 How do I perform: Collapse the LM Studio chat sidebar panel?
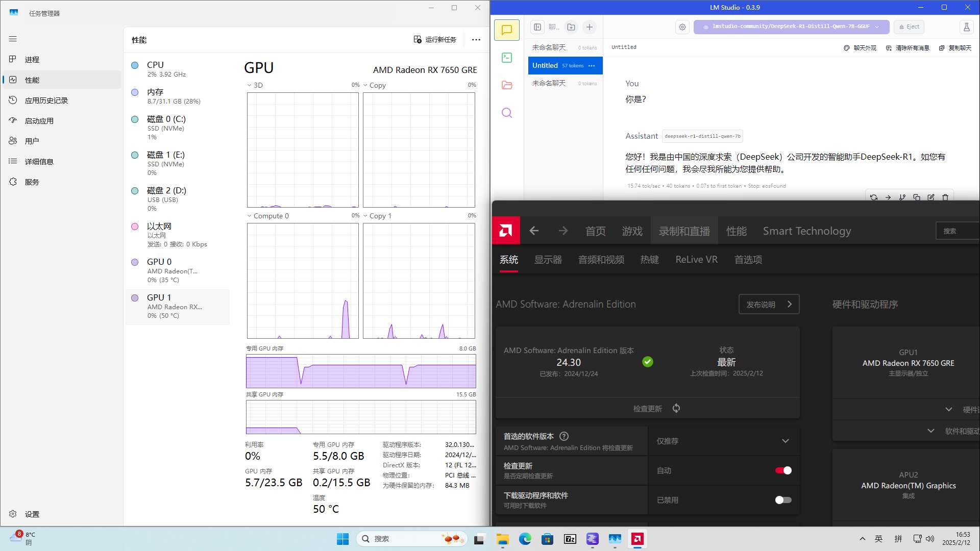click(537, 27)
